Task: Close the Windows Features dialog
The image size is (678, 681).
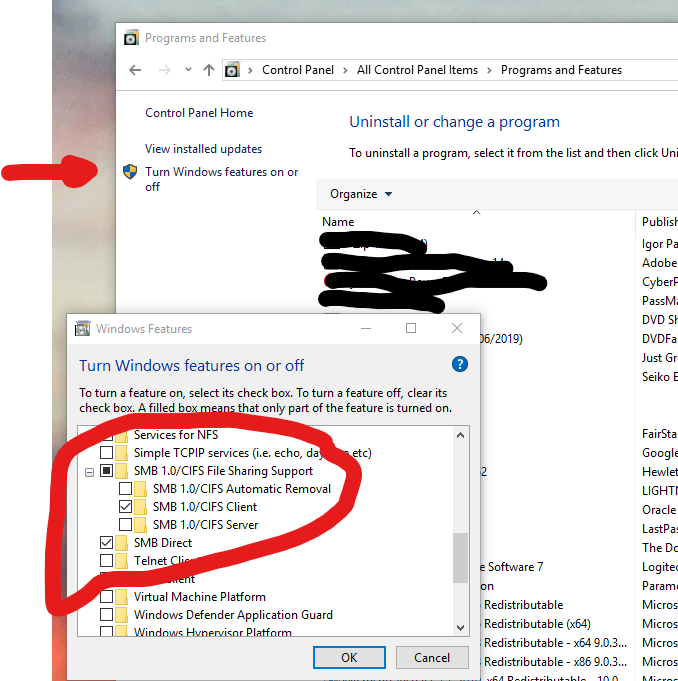Action: pos(457,328)
